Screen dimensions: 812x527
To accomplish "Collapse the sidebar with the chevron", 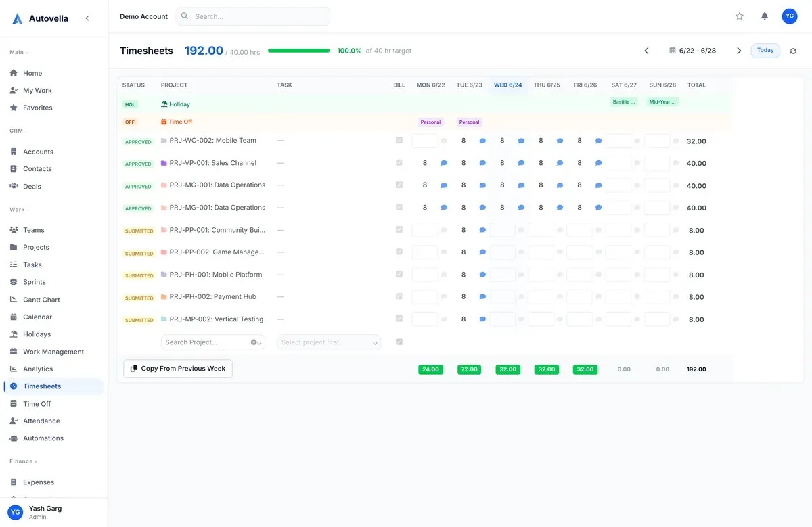I will [87, 18].
